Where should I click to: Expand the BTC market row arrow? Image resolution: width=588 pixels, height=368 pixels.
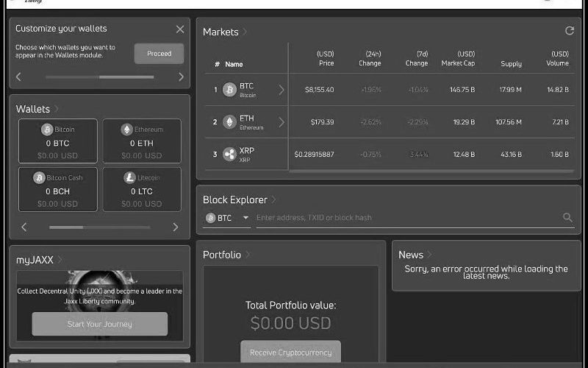(x=282, y=90)
